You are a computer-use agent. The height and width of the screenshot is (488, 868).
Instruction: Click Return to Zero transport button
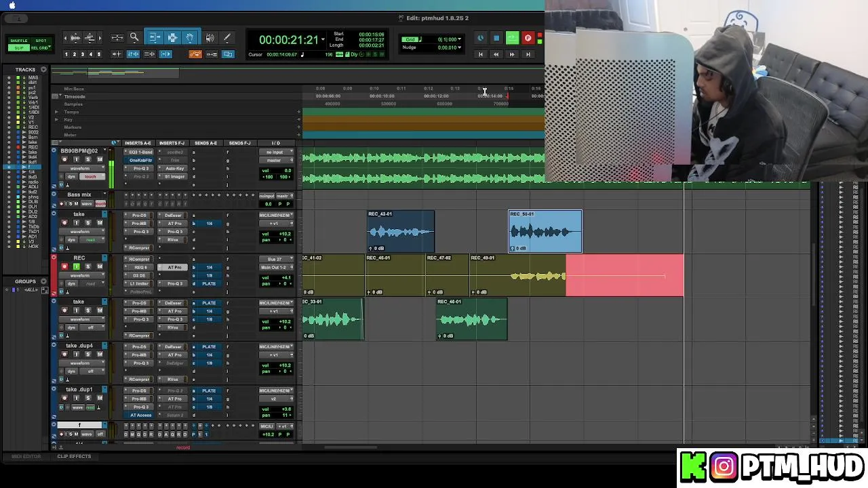coord(480,54)
